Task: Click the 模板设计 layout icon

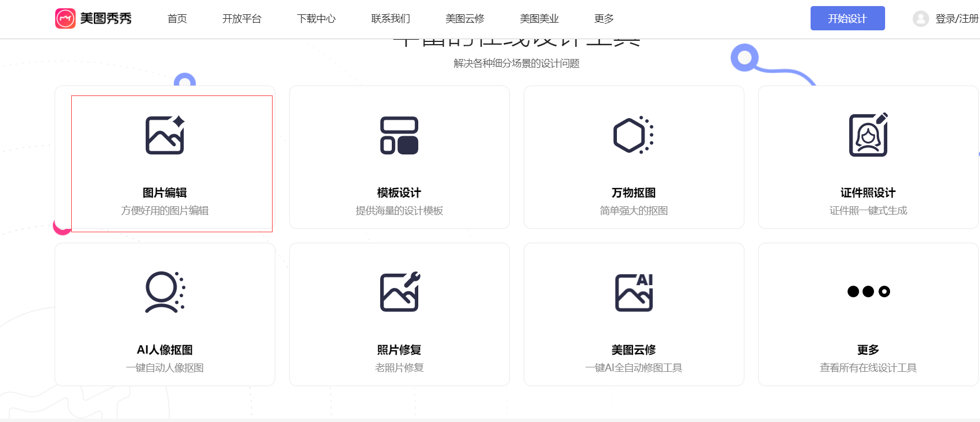Action: [x=400, y=135]
